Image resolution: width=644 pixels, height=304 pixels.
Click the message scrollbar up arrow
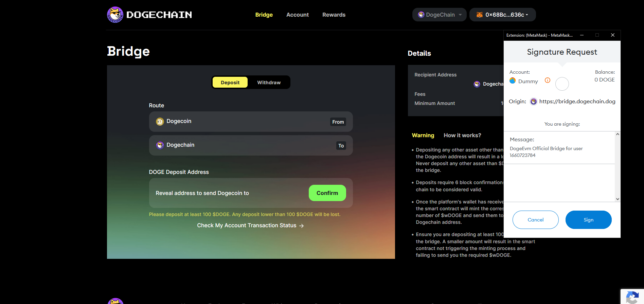tap(618, 134)
